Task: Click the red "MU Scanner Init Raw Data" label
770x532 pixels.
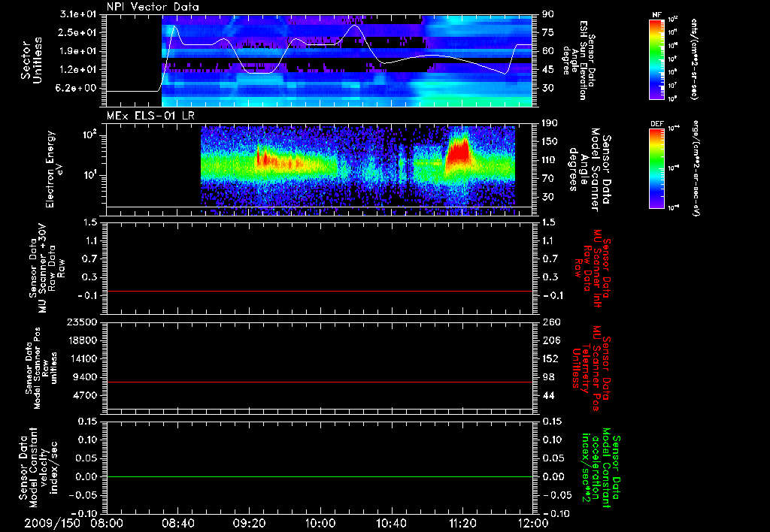Action: [x=591, y=268]
